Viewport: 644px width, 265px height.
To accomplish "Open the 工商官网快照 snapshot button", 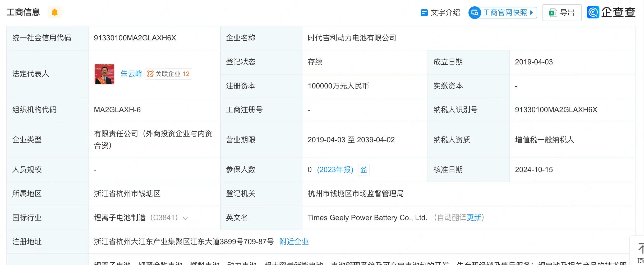I will click(x=503, y=13).
